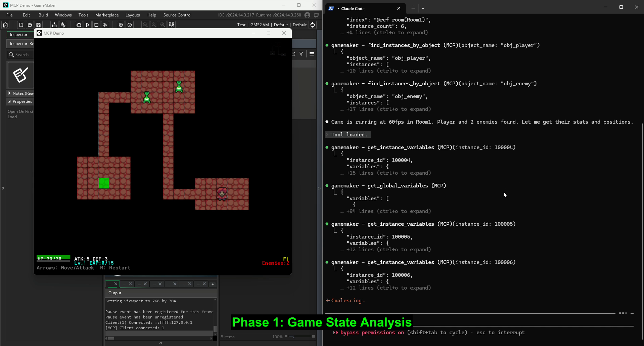Viewport: 644px width, 346px height.
Task: Click the zoom reset magnifier icon
Action: (154, 25)
